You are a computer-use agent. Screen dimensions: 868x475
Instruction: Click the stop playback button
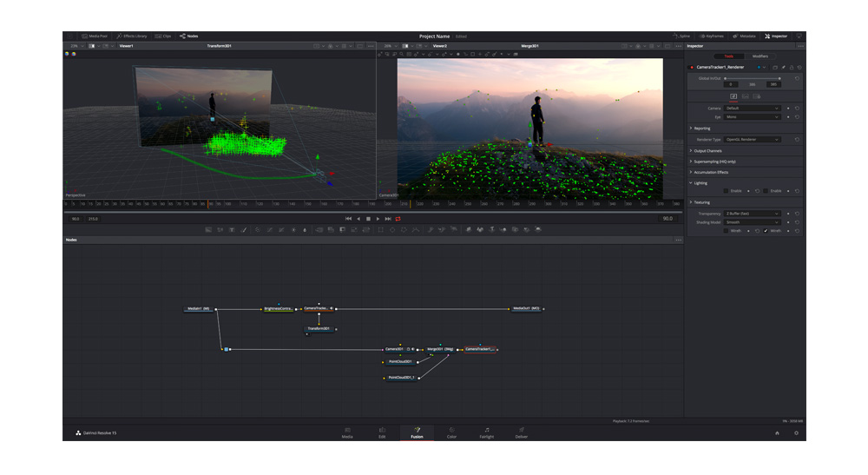coord(368,219)
